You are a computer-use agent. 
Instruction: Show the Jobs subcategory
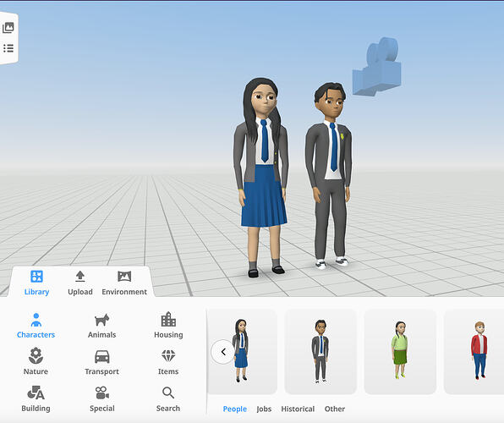[264, 409]
